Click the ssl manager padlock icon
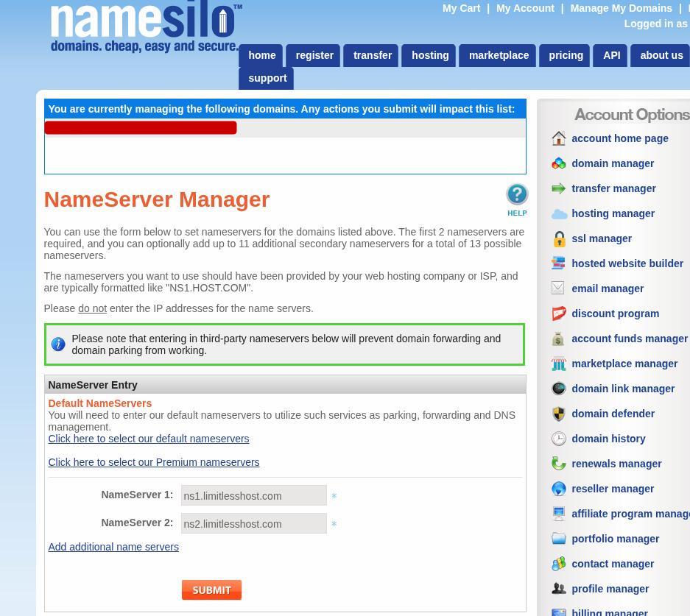 [x=559, y=238]
